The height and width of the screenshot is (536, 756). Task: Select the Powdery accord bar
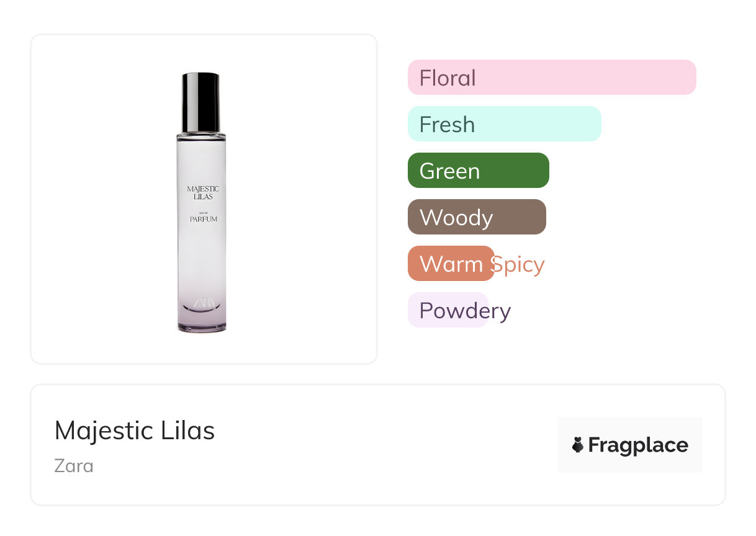click(x=448, y=310)
